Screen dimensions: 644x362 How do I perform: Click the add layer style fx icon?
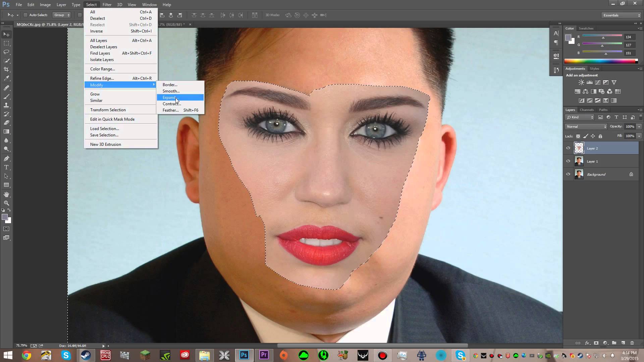587,343
